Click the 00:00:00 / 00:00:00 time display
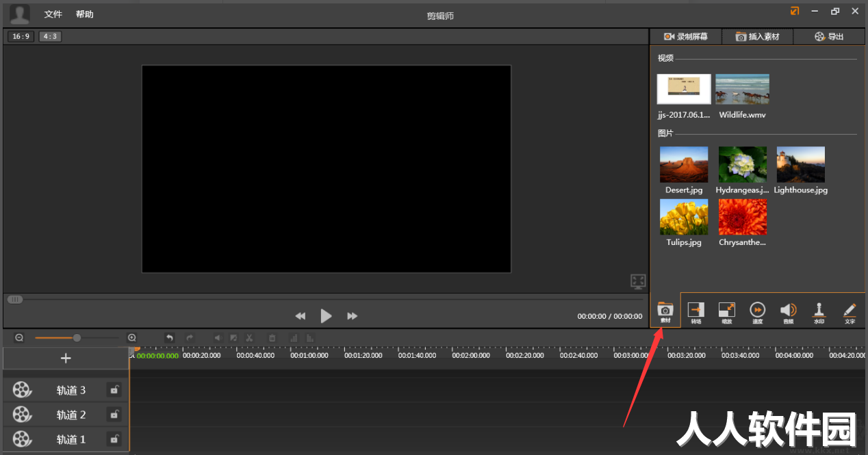The height and width of the screenshot is (455, 868). click(610, 316)
